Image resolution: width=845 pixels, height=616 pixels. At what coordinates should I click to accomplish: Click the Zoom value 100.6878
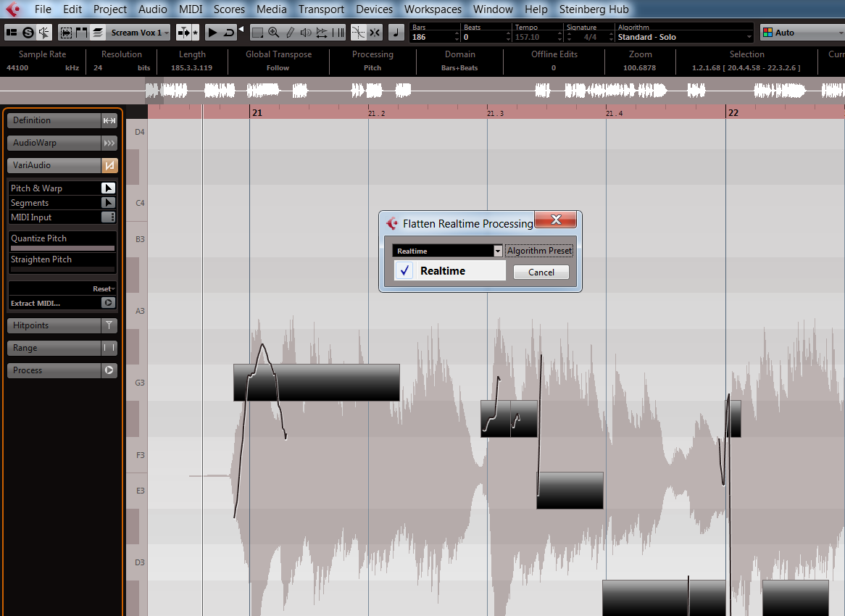(x=640, y=68)
